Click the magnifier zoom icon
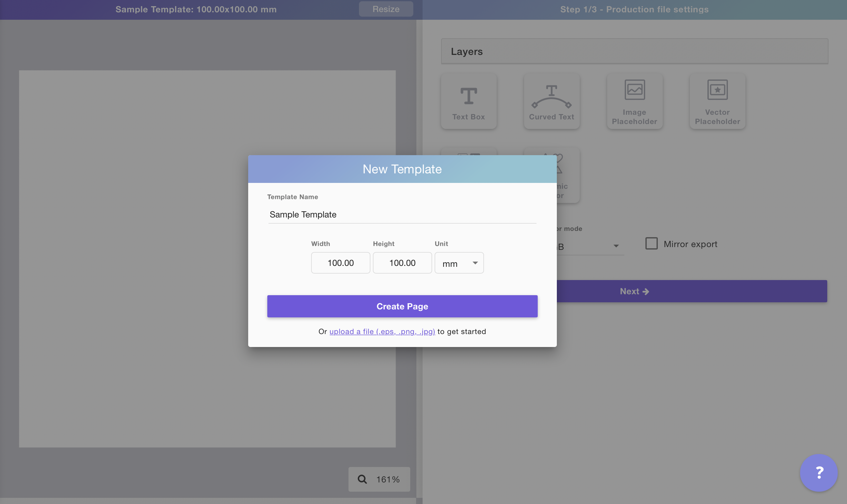 point(362,479)
